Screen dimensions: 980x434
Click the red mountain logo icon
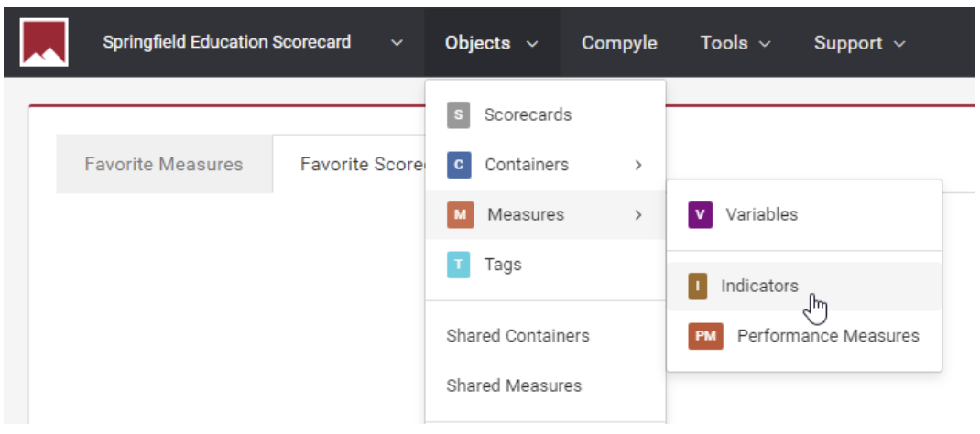coord(44,43)
